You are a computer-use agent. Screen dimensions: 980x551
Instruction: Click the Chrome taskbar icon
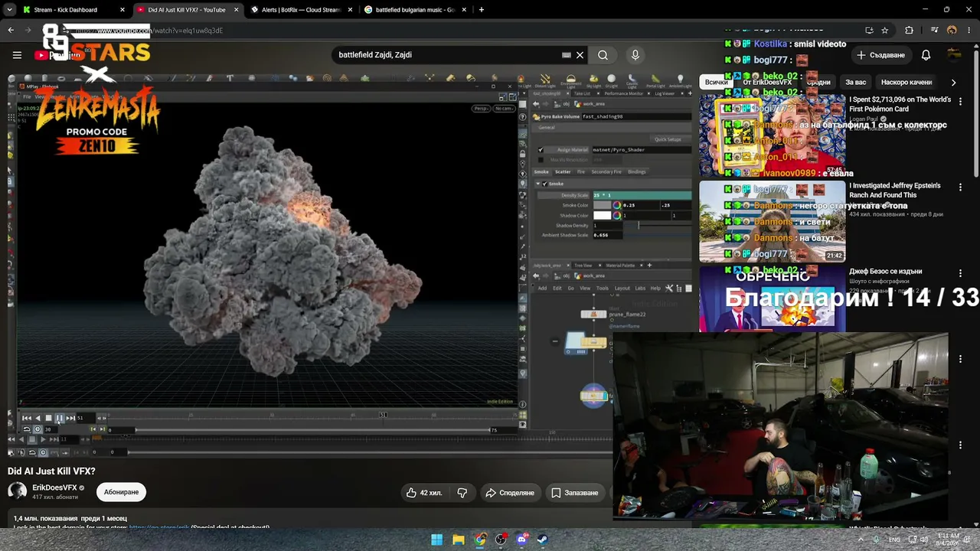pyautogui.click(x=479, y=540)
